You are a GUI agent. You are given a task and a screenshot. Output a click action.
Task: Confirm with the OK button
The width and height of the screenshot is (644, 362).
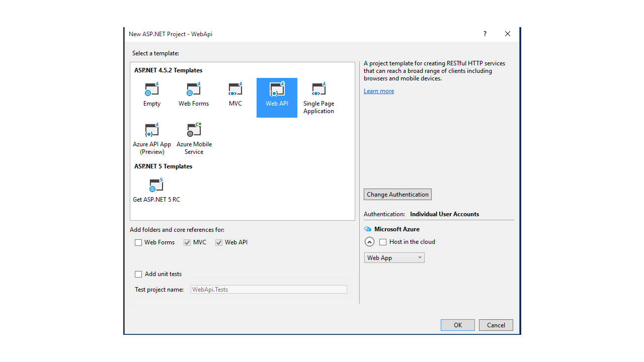[458, 325]
